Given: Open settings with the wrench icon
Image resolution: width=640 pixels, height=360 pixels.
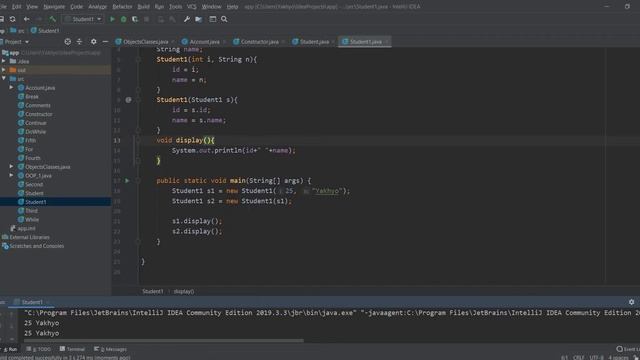Looking at the screenshot, I should 187,19.
